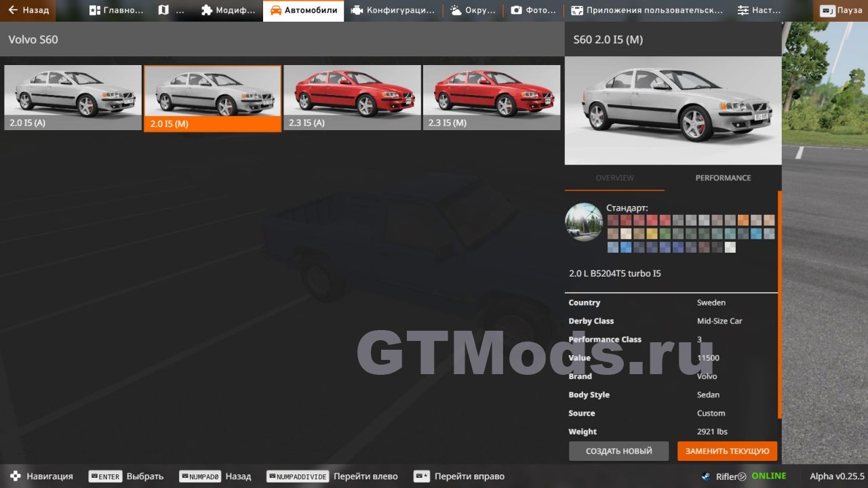The height and width of the screenshot is (488, 868).
Task: Click the Body Style value Sedan
Action: click(708, 395)
